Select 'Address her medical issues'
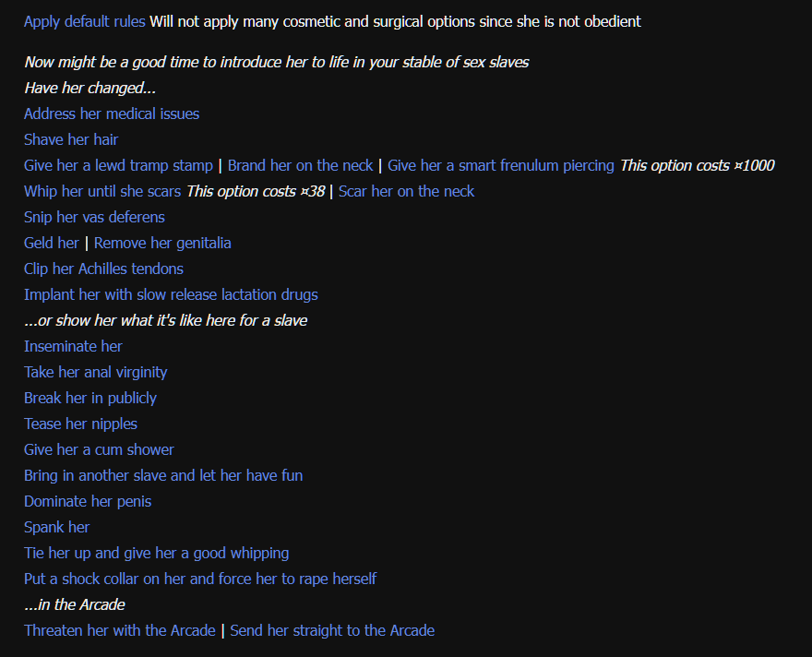Viewport: 812px width, 657px height. [x=112, y=113]
